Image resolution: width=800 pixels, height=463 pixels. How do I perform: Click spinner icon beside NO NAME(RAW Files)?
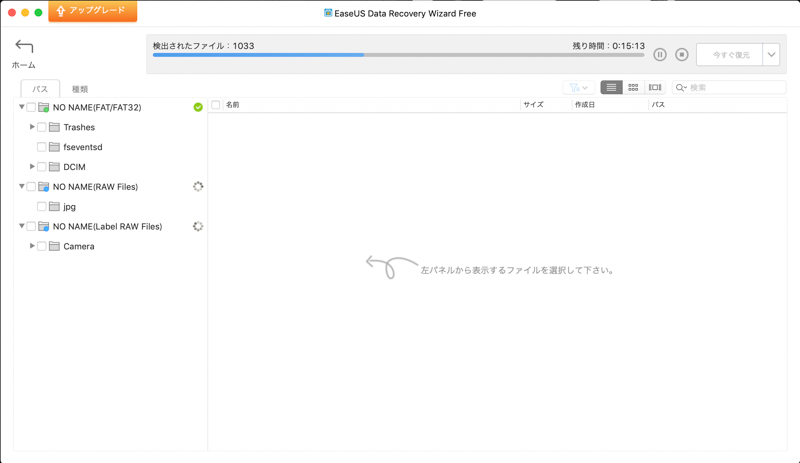click(198, 186)
